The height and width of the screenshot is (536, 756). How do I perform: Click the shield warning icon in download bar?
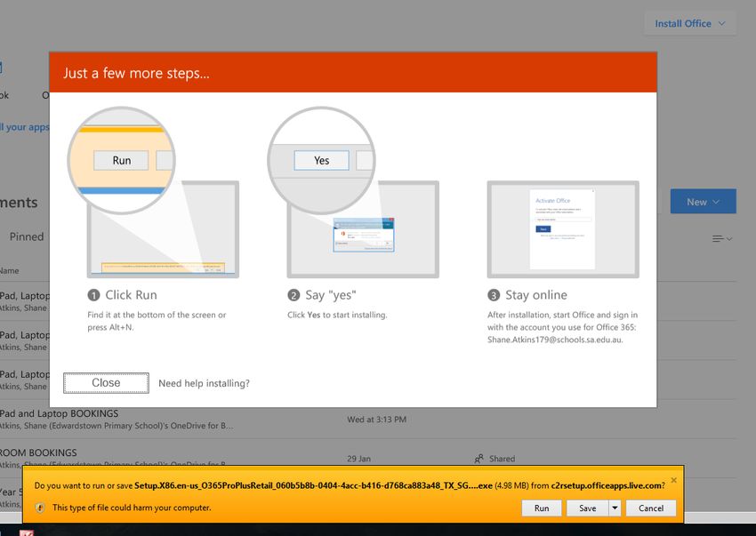40,508
